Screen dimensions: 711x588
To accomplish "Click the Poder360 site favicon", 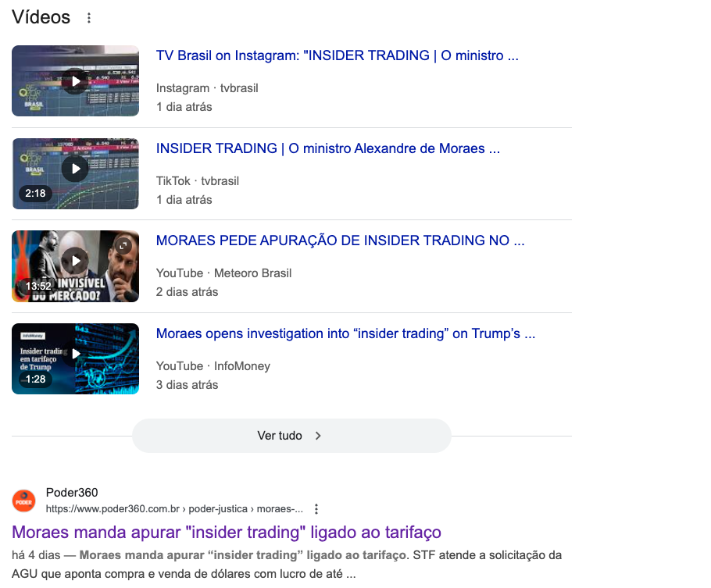I will [x=23, y=501].
